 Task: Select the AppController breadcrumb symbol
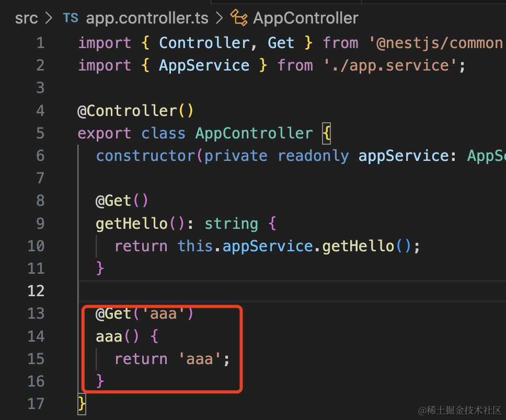point(306,18)
